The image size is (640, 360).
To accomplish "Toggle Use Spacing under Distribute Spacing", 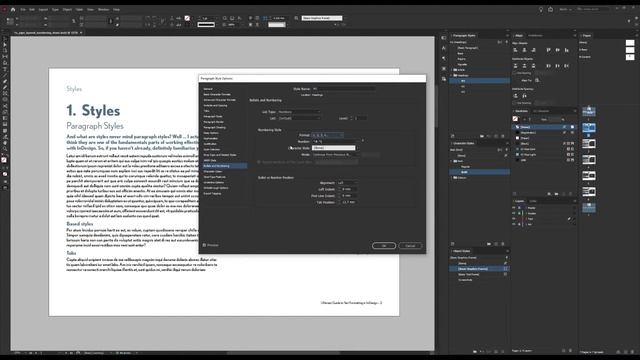I will click(515, 103).
